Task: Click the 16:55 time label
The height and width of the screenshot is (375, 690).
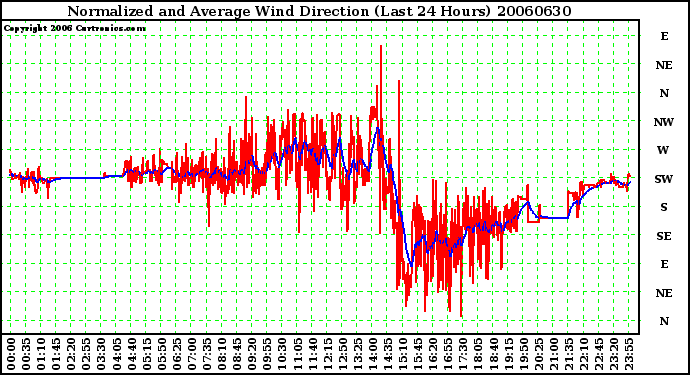Action: [447, 354]
